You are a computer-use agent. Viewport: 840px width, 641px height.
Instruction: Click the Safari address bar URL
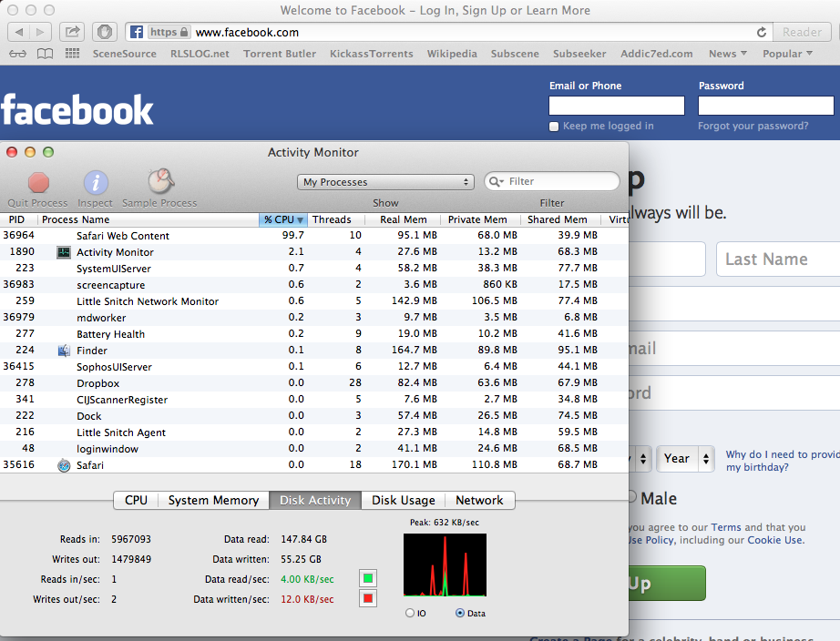(247, 32)
